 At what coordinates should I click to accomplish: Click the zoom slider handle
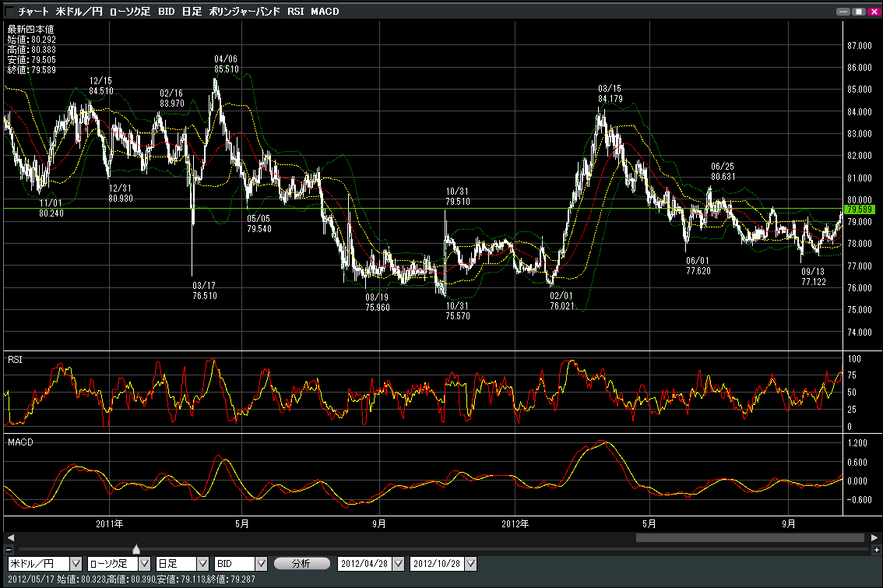tap(136, 550)
